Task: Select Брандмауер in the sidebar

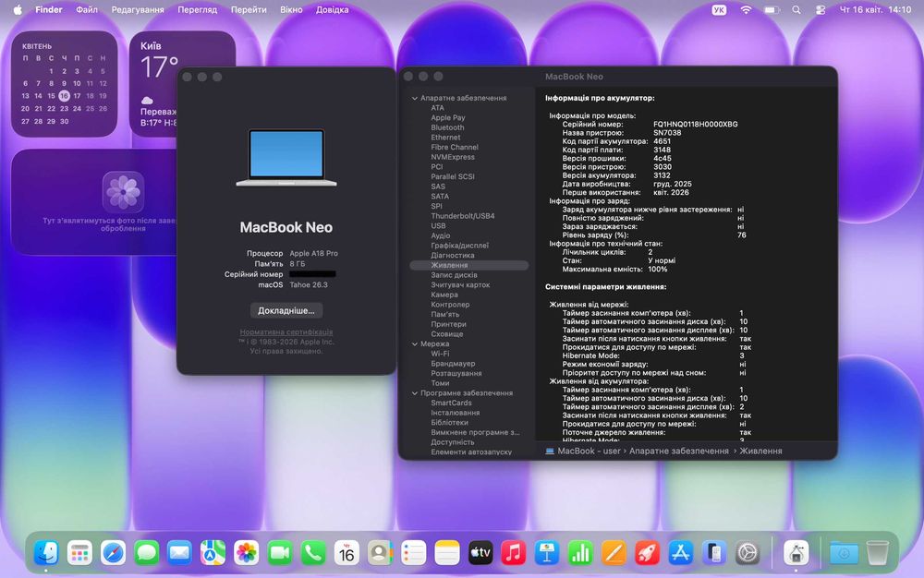Action: (x=453, y=364)
